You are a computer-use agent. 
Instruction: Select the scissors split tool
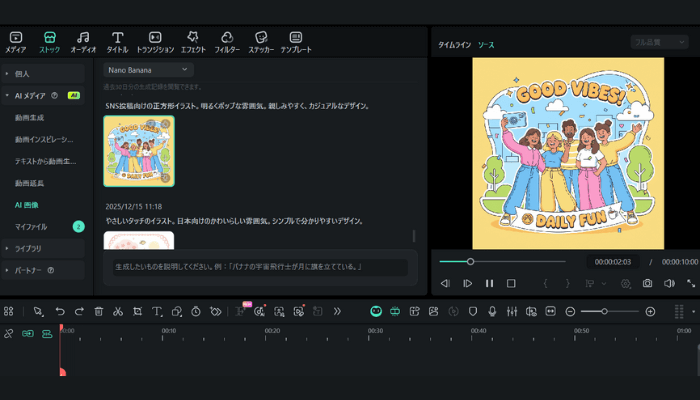pos(117,312)
